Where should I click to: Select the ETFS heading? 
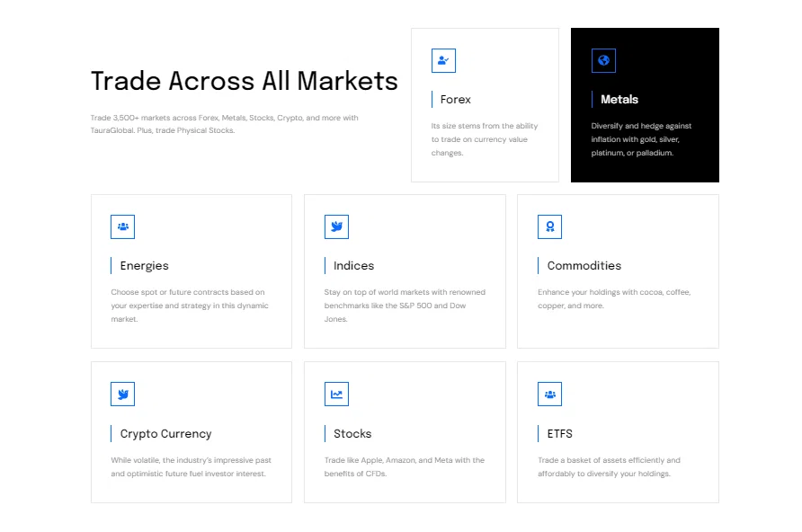[x=559, y=433]
